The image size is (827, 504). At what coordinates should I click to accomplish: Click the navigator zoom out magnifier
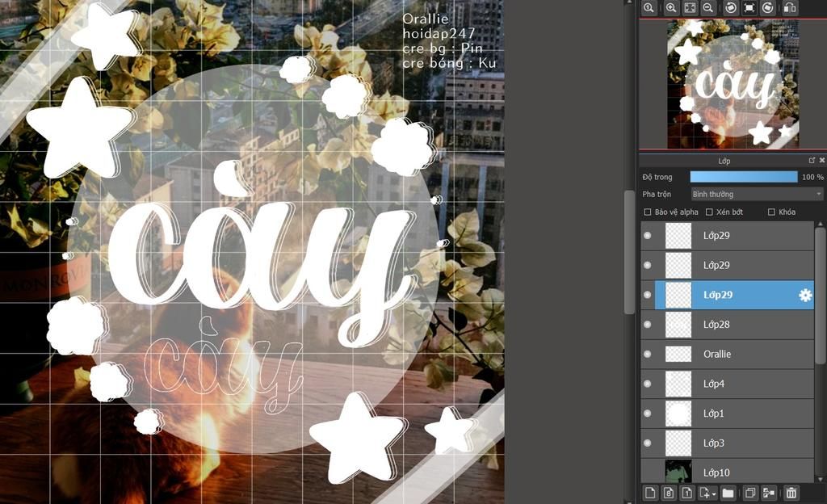[708, 8]
